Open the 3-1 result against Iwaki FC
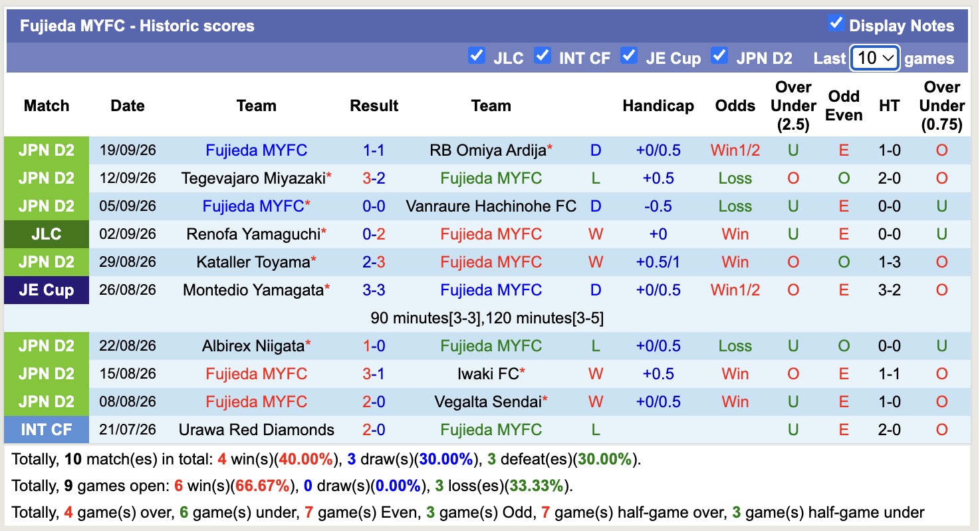Image resolution: width=980 pixels, height=531 pixels. click(374, 374)
